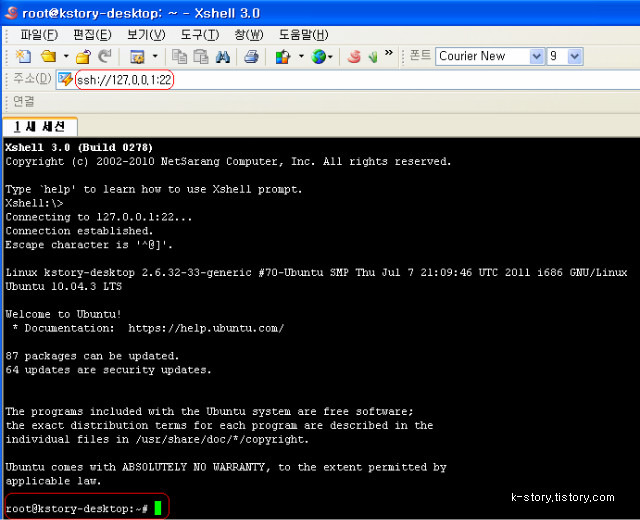Click the 'Welcome to Ubuntu!' line
The image size is (640, 520).
(x=63, y=314)
